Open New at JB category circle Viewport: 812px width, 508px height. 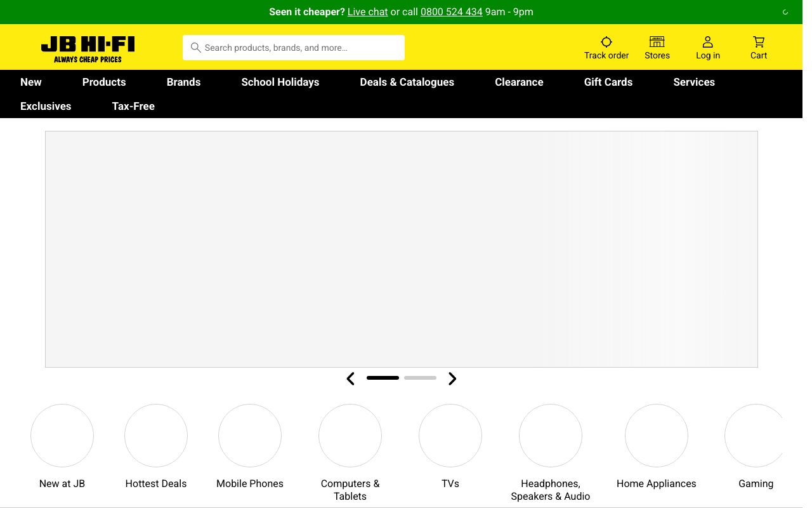(62, 436)
